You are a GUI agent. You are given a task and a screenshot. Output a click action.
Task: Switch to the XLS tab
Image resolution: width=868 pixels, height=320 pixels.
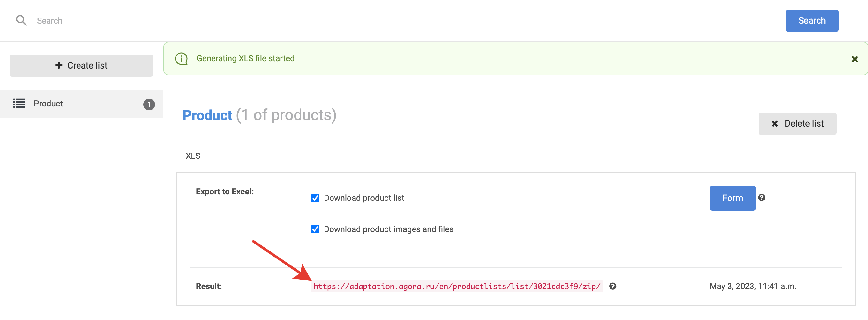coord(193,156)
